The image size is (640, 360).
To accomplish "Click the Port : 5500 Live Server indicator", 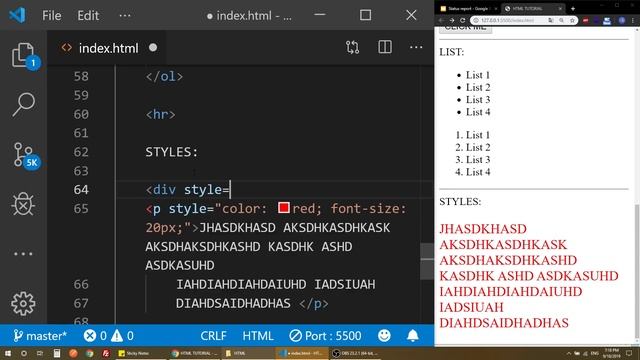I will (325, 336).
